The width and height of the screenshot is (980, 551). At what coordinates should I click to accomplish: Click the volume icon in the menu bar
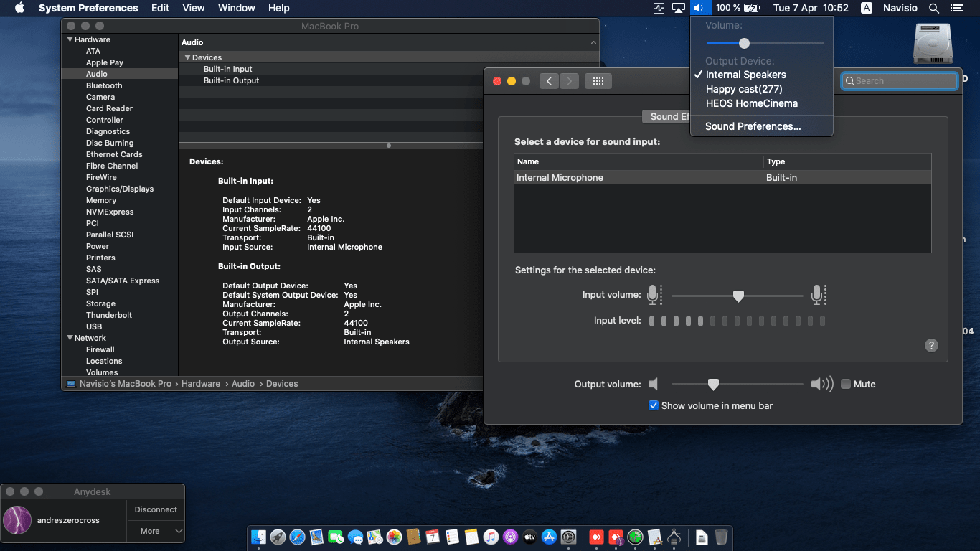[699, 8]
